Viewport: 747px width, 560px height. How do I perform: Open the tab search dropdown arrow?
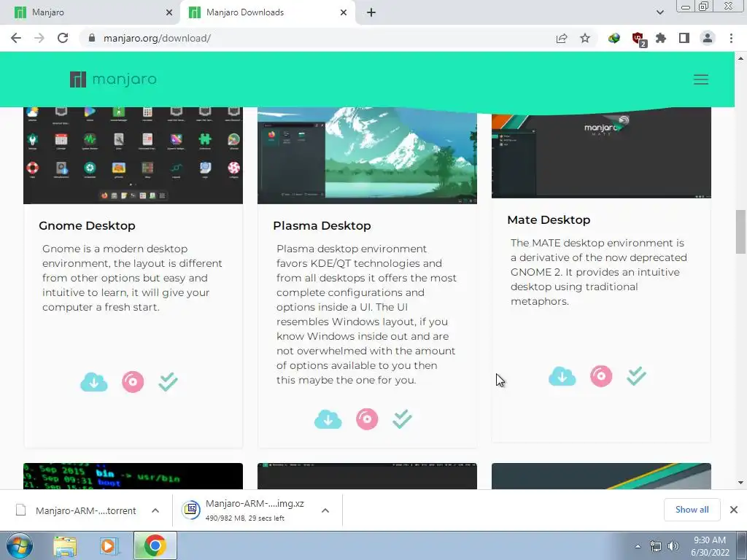pyautogui.click(x=659, y=12)
